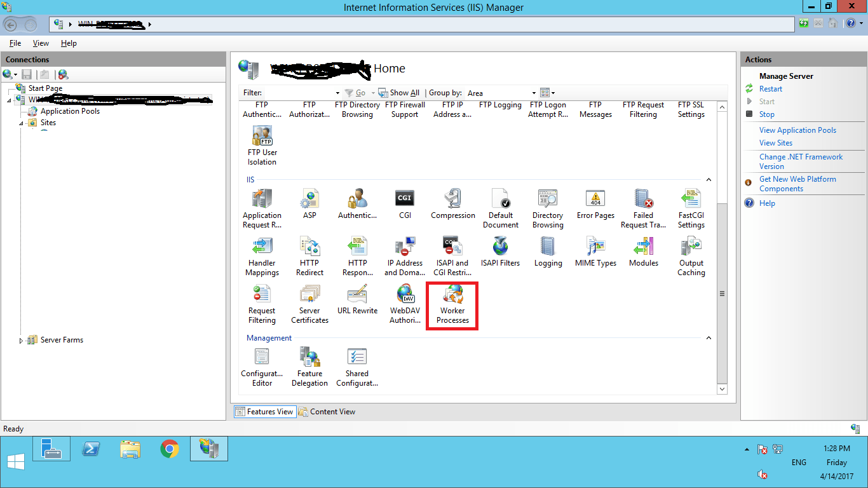This screenshot has width=868, height=488.
Task: Open Handler Mappings feature
Action: [x=262, y=256]
